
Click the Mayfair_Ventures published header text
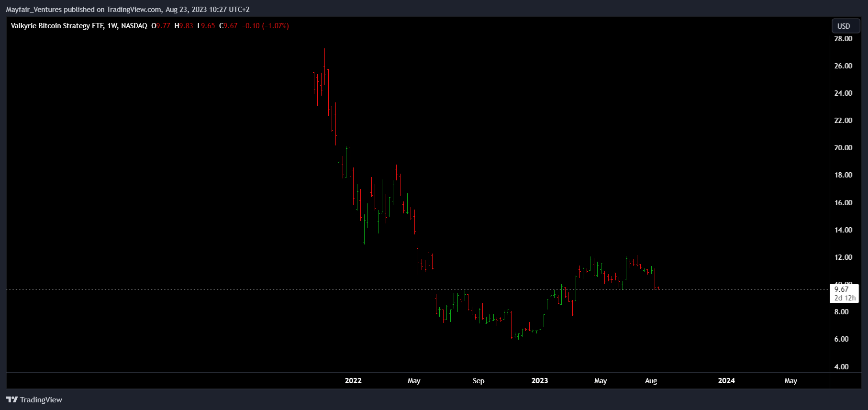(128, 10)
